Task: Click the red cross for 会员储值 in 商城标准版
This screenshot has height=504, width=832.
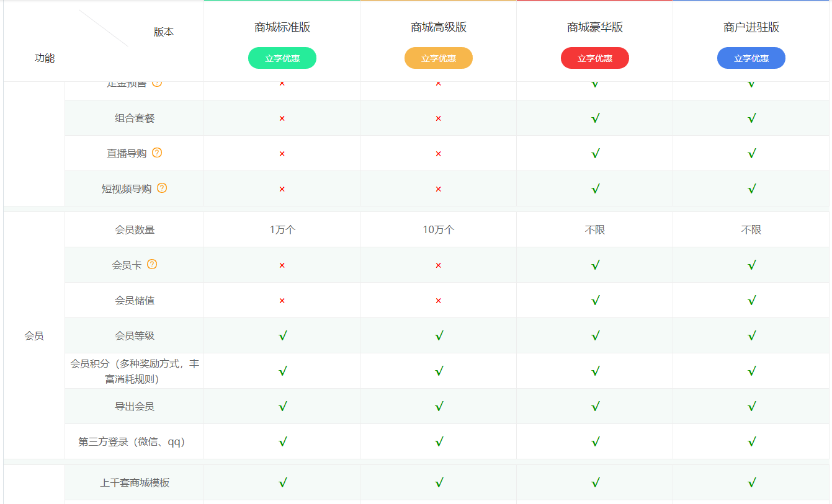Action: click(x=282, y=301)
